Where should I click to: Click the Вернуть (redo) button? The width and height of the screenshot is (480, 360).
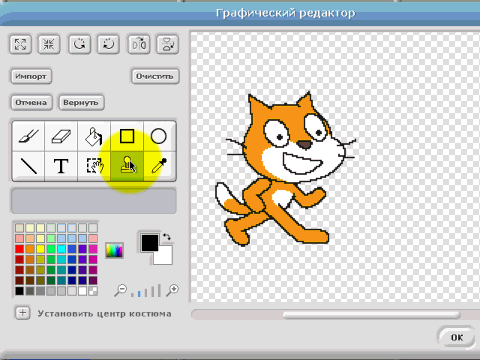click(81, 102)
